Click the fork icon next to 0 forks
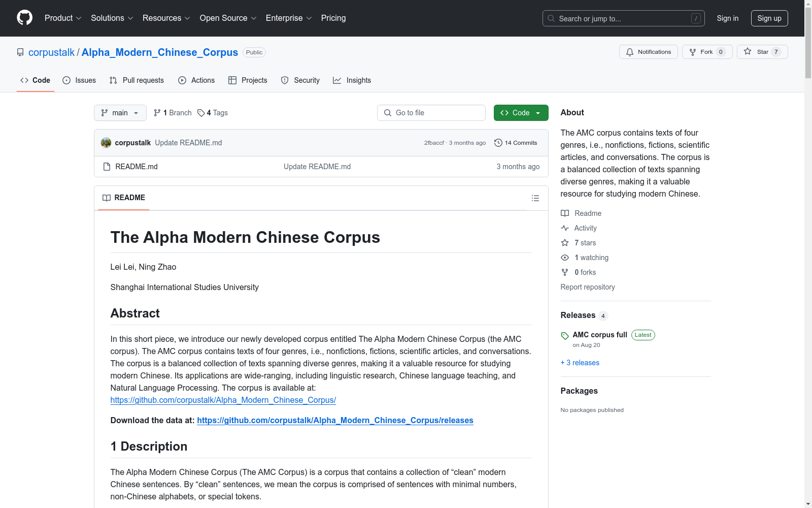The image size is (812, 508). pos(565,272)
